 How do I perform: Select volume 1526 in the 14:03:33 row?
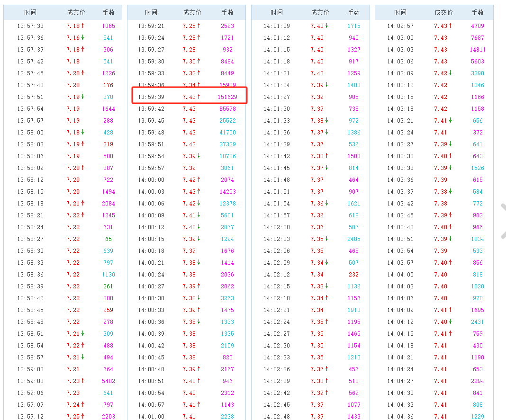478,168
